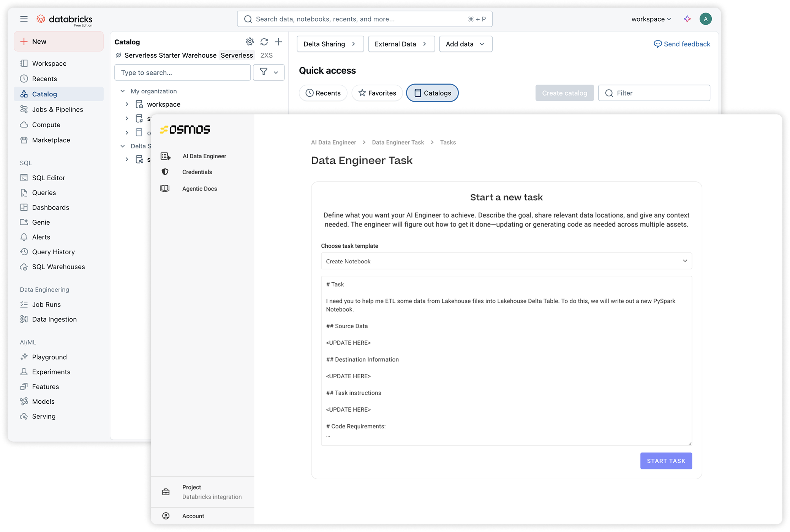This screenshot has width=790, height=532.
Task: Click the Experiments flask icon
Action: tap(24, 371)
